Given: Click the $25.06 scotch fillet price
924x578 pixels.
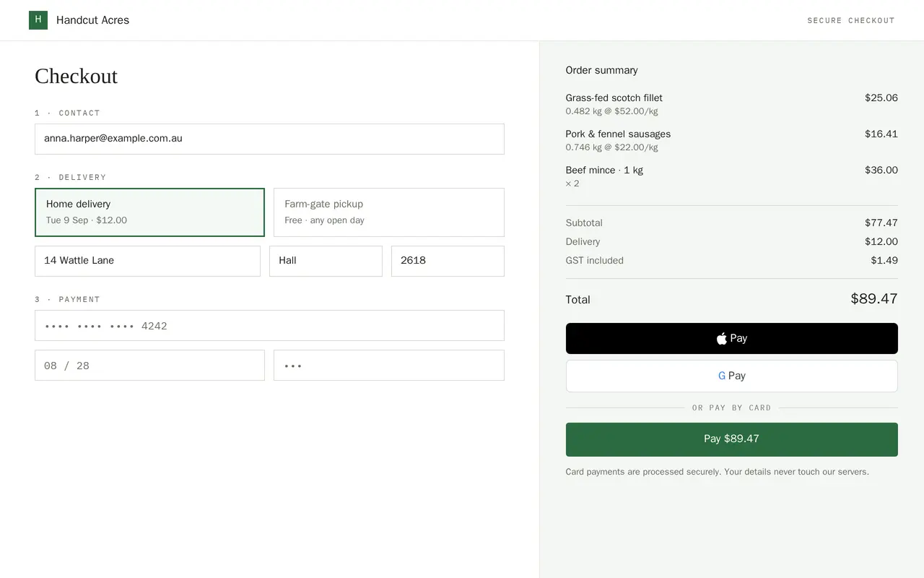Looking at the screenshot, I should coord(881,98).
